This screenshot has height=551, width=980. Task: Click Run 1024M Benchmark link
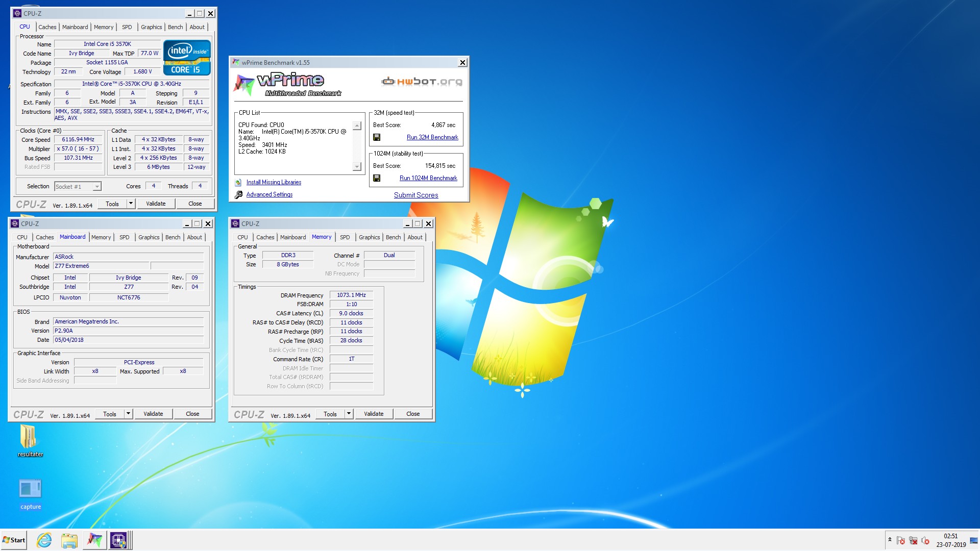click(428, 178)
